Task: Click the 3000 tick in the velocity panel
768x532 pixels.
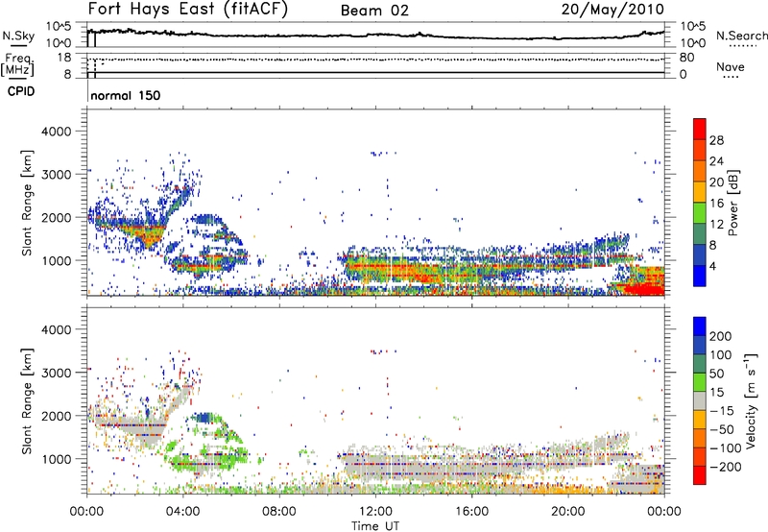Action: point(56,373)
